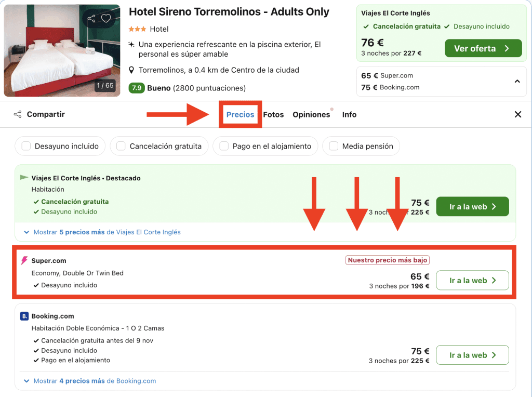
Task: Click the share icon on hotel photo
Action: point(91,19)
